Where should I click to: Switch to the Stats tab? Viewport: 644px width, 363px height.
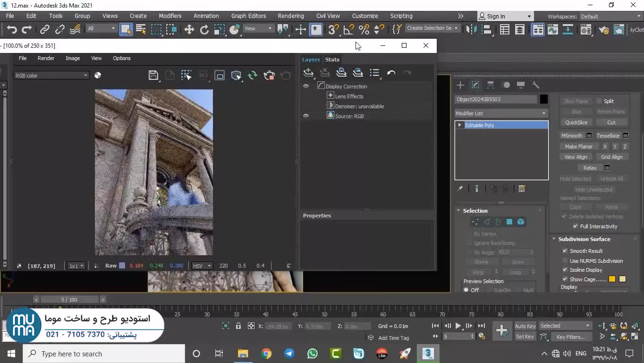[x=332, y=60]
